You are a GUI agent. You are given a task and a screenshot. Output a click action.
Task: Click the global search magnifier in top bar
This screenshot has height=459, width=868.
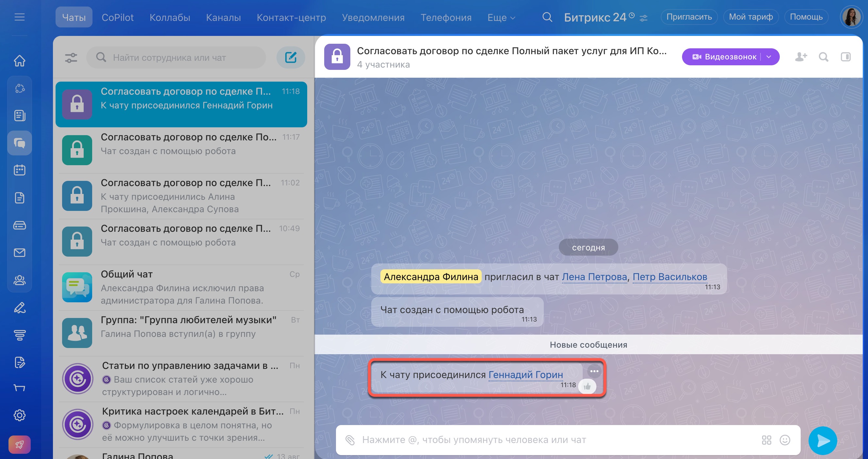(547, 17)
